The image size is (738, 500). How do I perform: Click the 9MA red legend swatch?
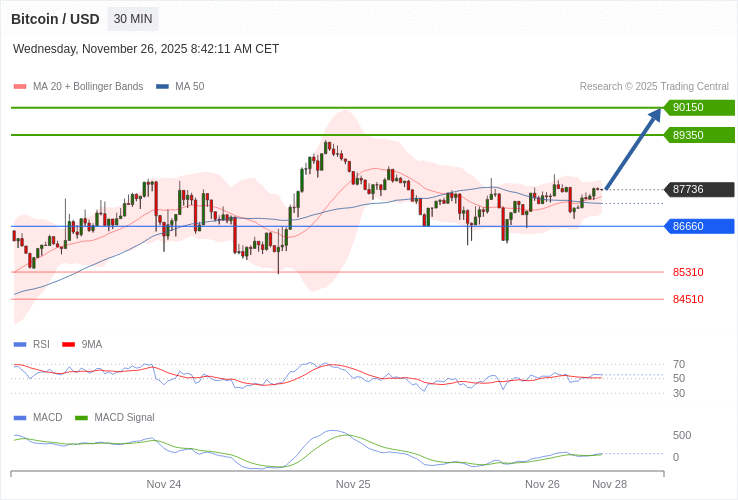[x=69, y=345]
